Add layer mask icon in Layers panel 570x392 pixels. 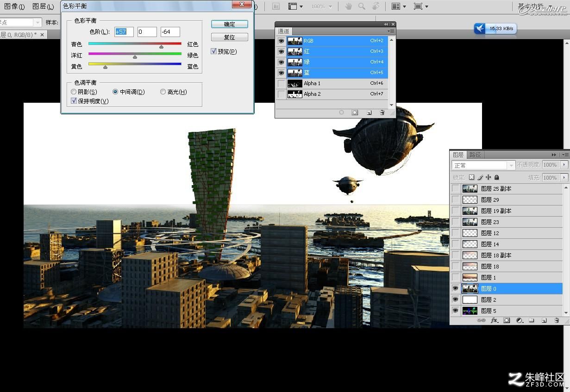[507, 320]
